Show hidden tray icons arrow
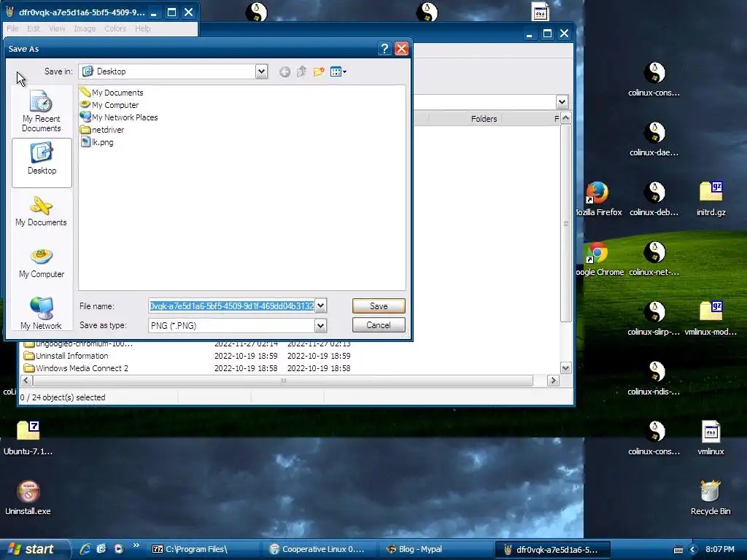Image resolution: width=747 pixels, height=560 pixels. click(693, 549)
